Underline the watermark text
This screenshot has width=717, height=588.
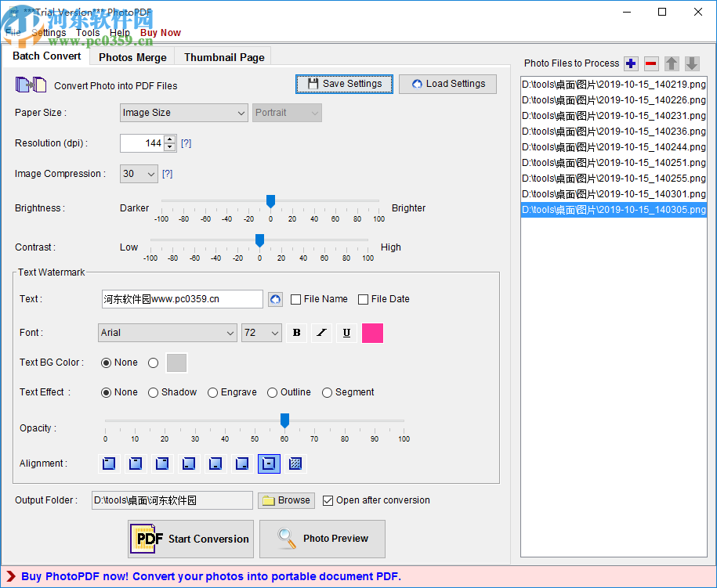(x=346, y=333)
